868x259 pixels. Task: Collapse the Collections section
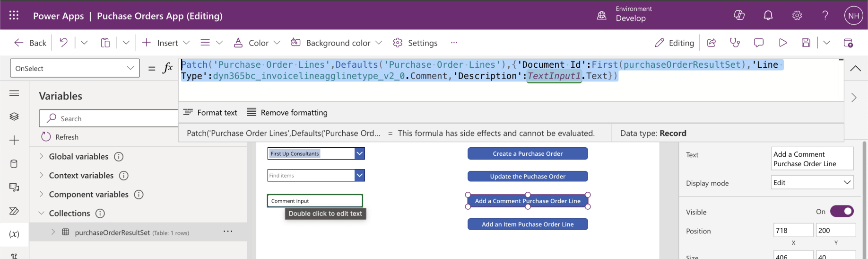42,213
